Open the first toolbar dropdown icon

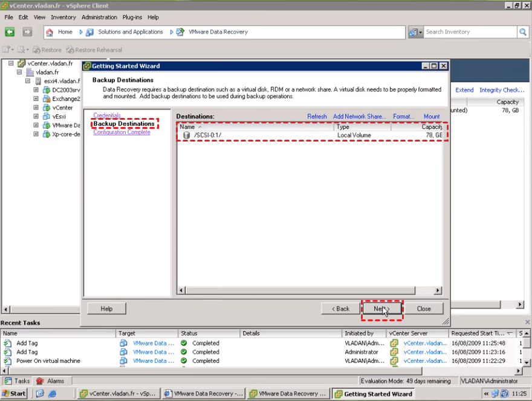pyautogui.click(x=8, y=50)
